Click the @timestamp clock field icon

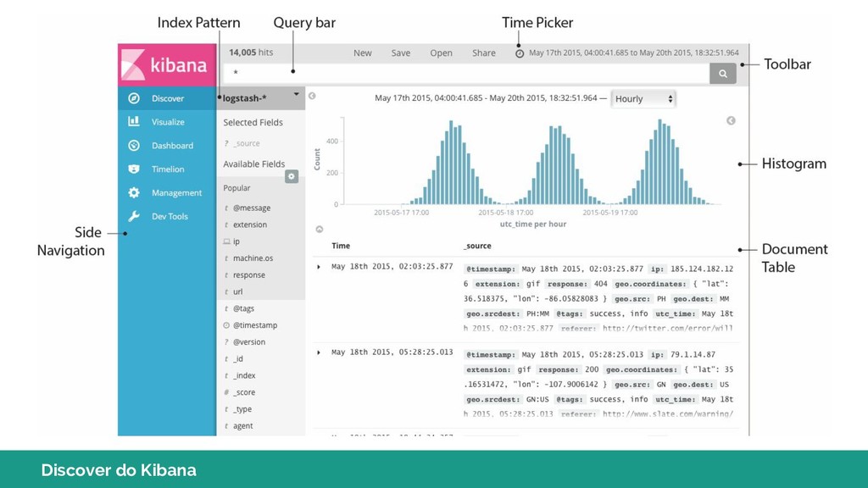click(x=226, y=325)
